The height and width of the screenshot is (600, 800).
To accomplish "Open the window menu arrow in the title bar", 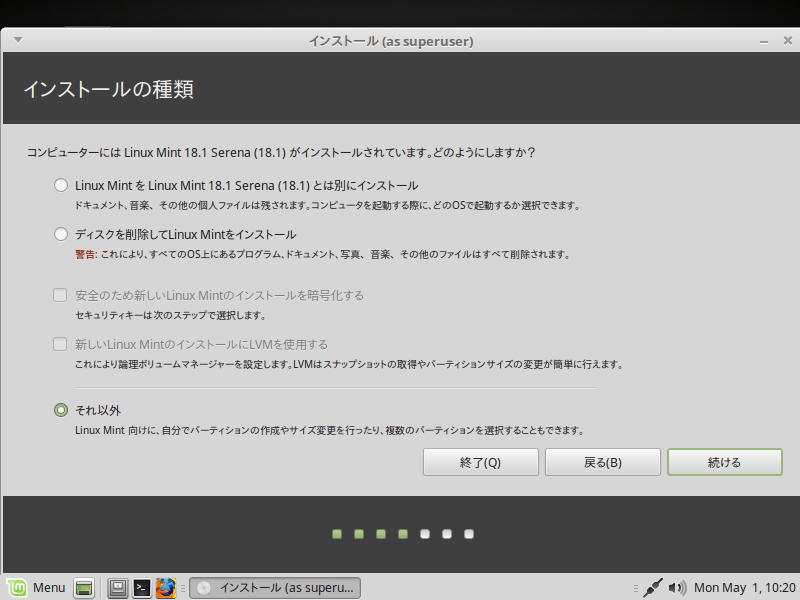I will tap(18, 40).
